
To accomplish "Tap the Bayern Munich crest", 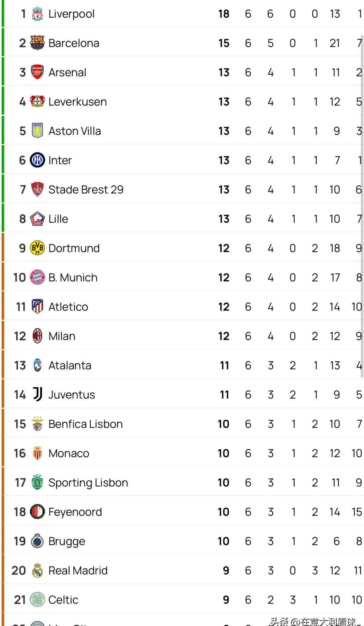I will 37,277.
